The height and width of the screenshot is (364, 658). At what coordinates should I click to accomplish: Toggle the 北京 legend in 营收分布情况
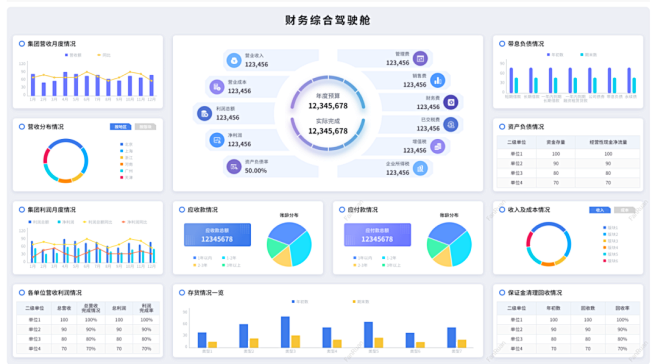126,144
